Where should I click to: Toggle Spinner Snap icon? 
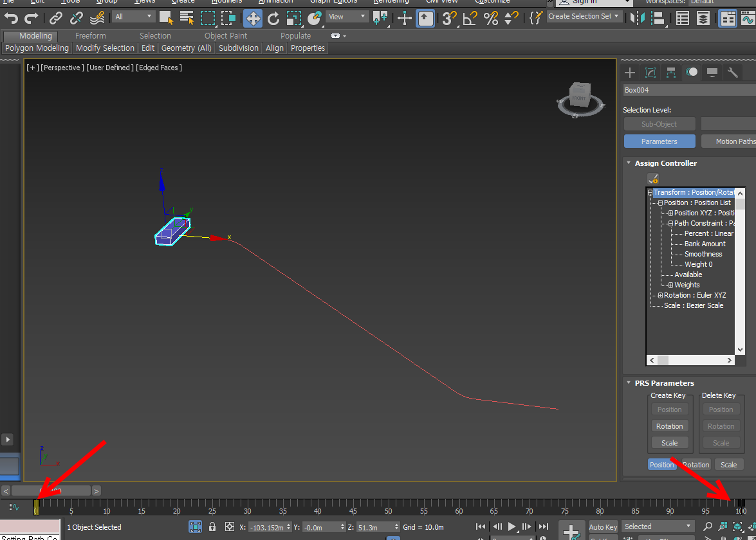click(x=511, y=18)
